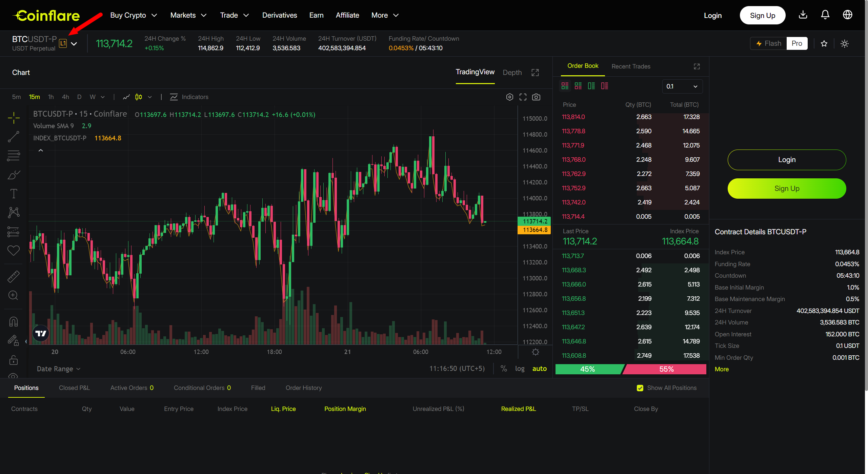Click the ruler measure tool
The height and width of the screenshot is (474, 868).
tap(14, 276)
